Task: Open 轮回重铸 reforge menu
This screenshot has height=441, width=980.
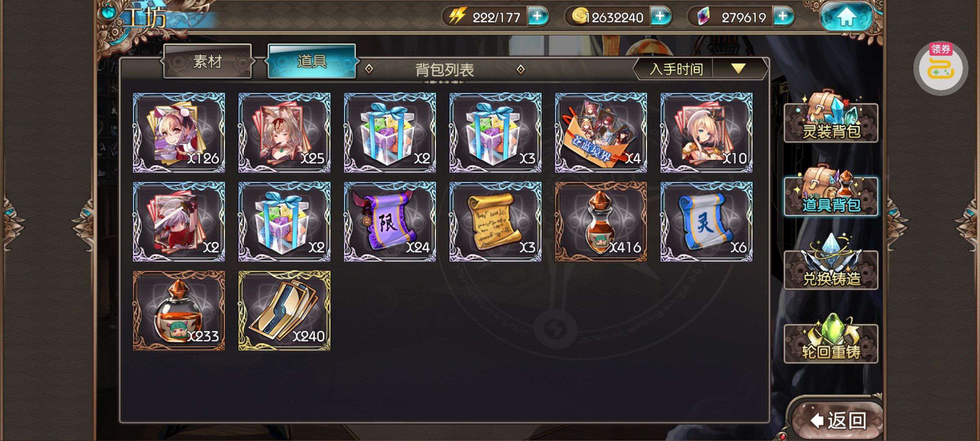Action: pos(831,339)
